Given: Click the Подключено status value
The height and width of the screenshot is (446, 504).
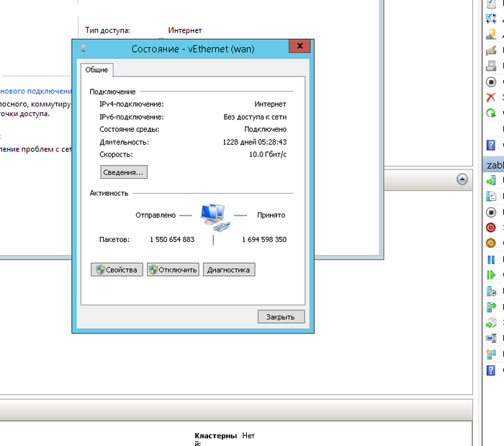Looking at the screenshot, I should 265,129.
